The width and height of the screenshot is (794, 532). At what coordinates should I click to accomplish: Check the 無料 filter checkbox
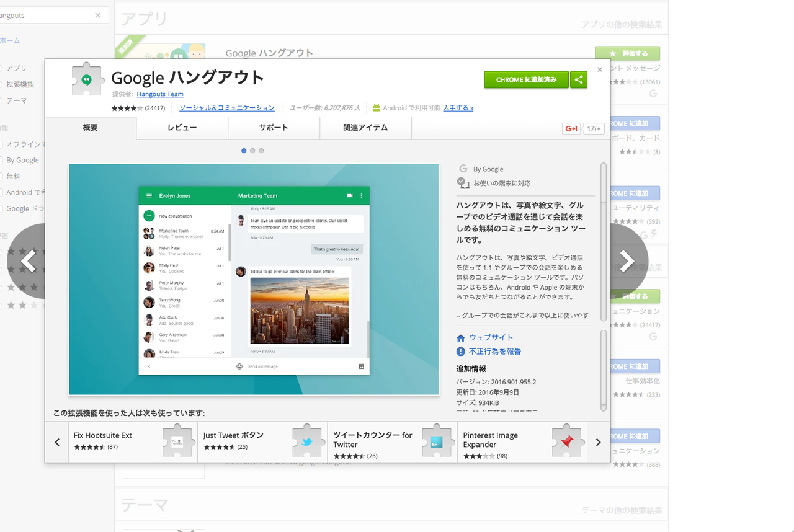1,176
